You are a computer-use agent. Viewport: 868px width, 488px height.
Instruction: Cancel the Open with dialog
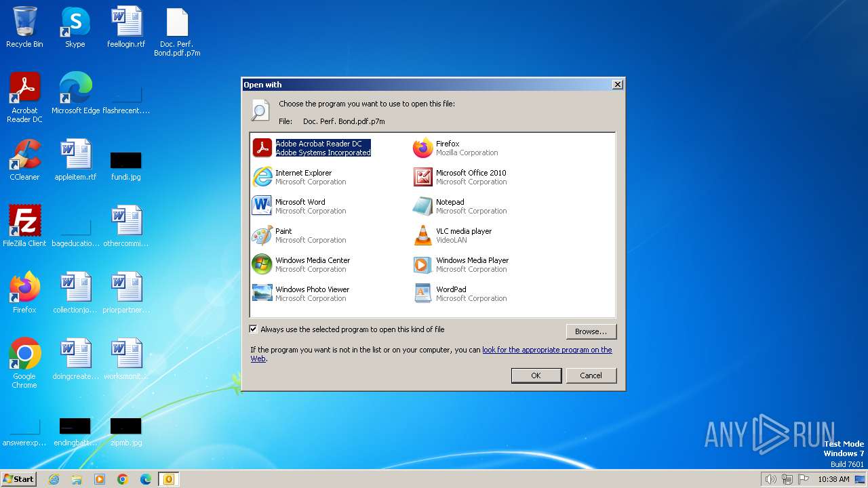click(591, 375)
